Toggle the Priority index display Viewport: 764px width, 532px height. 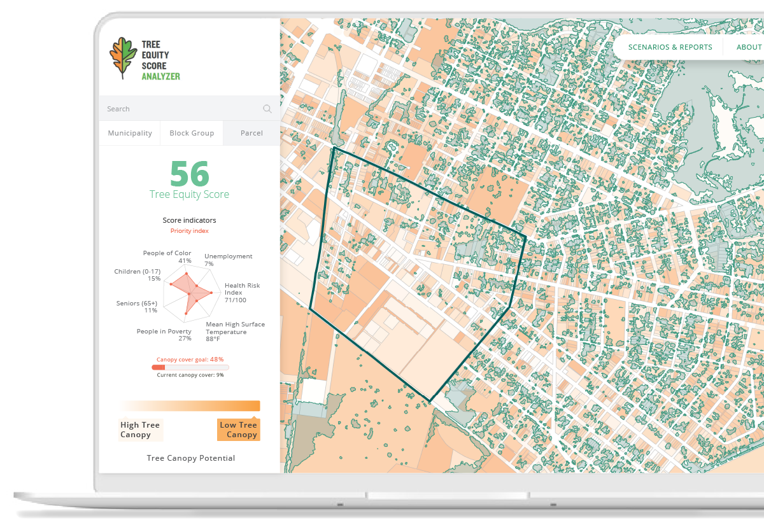click(190, 230)
